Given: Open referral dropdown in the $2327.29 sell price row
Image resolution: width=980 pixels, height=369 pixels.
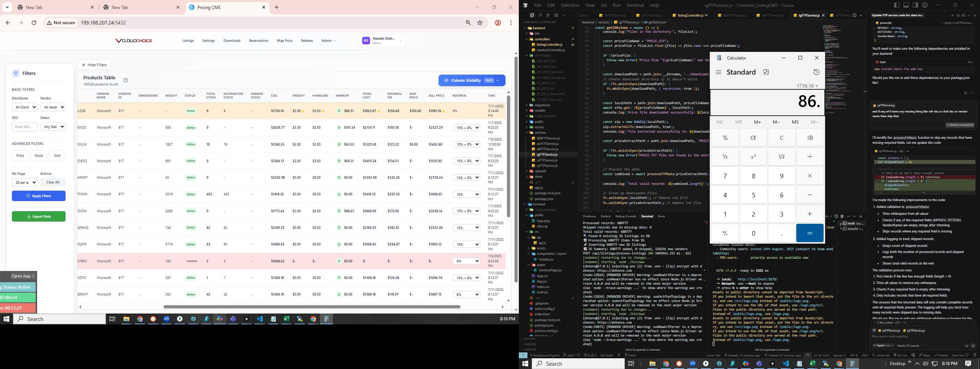Looking at the screenshot, I should click(x=467, y=128).
